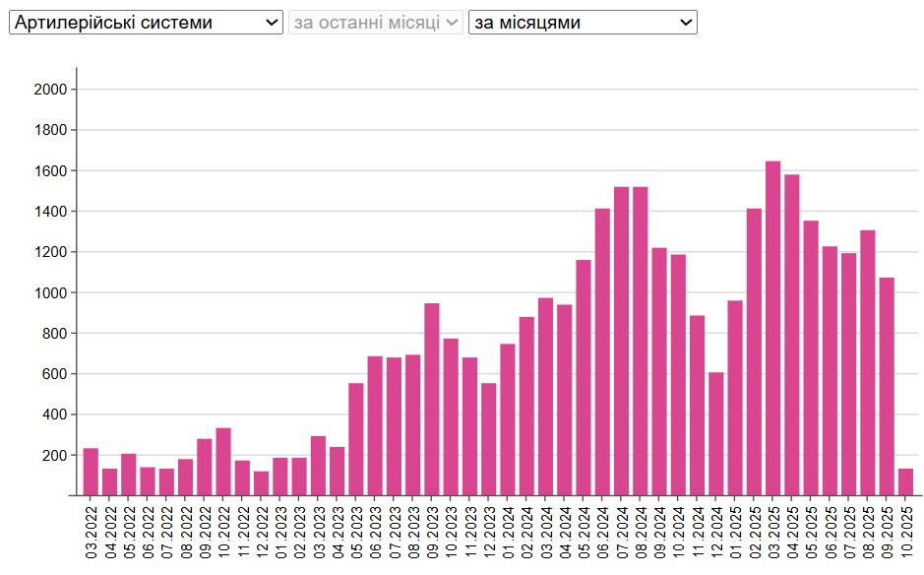Click the x-axis label 01.2024
Viewport: 924px width, 575px height.
coord(508,532)
